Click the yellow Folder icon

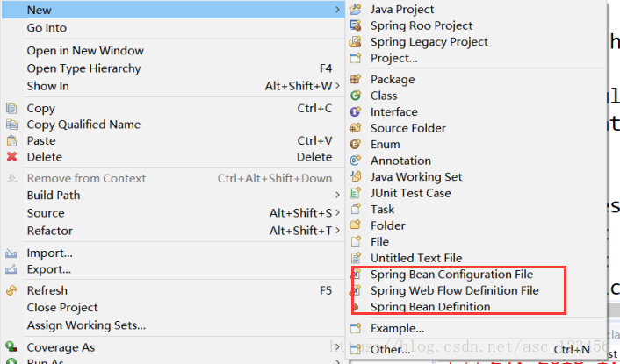point(356,225)
